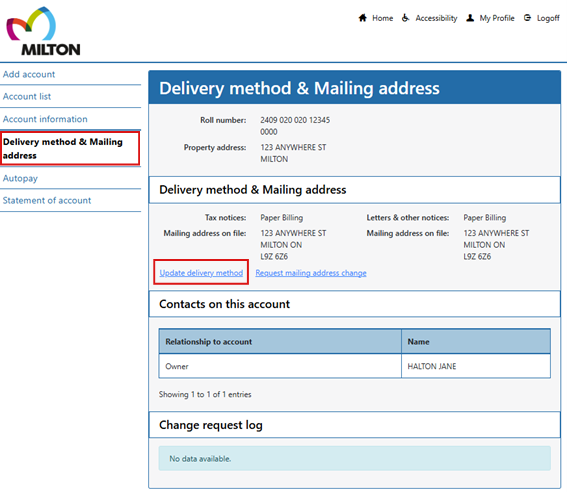This screenshot has height=492, width=567.
Task: Open Account list in sidebar
Action: tap(27, 97)
